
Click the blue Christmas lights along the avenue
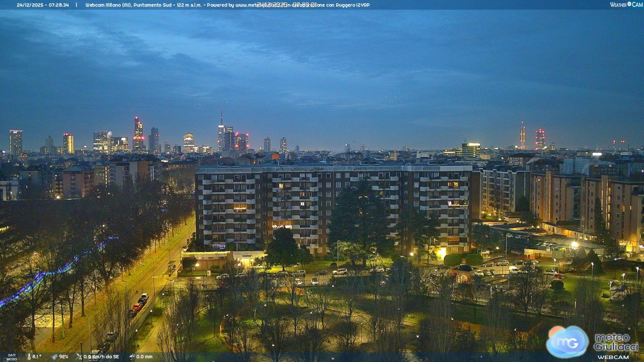(55, 271)
